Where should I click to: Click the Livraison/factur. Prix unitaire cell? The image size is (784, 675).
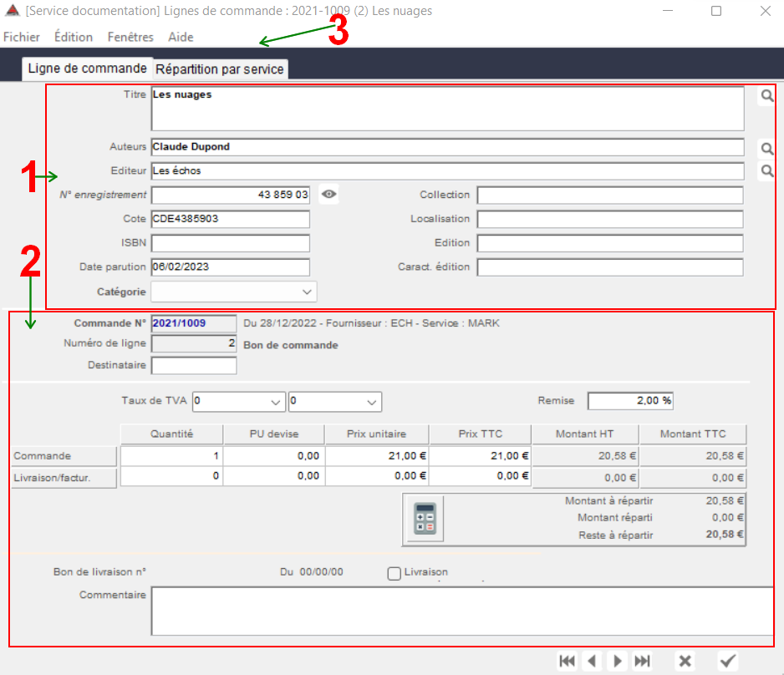click(x=377, y=475)
